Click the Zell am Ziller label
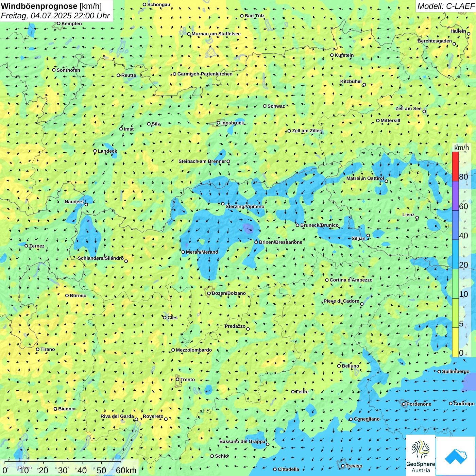Image resolution: width=476 pixels, height=476 pixels. 306,131
